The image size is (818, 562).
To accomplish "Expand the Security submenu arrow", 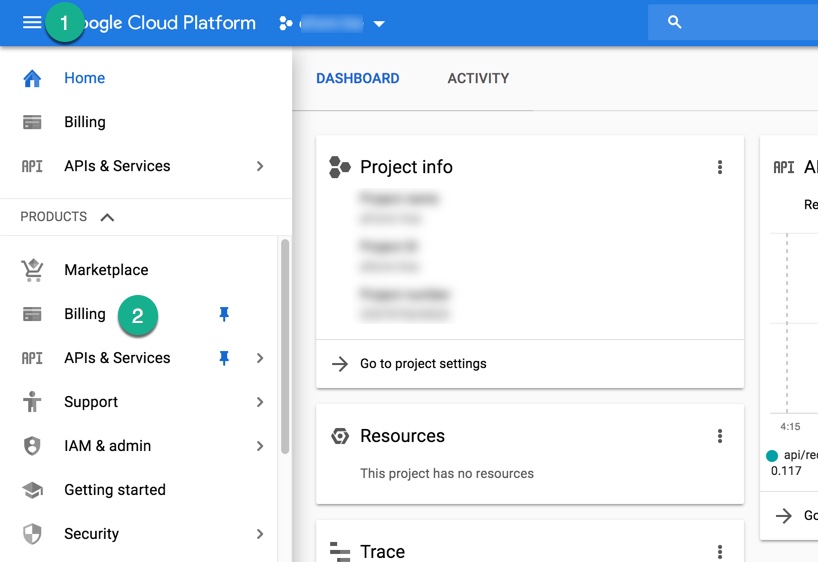I will pos(260,534).
